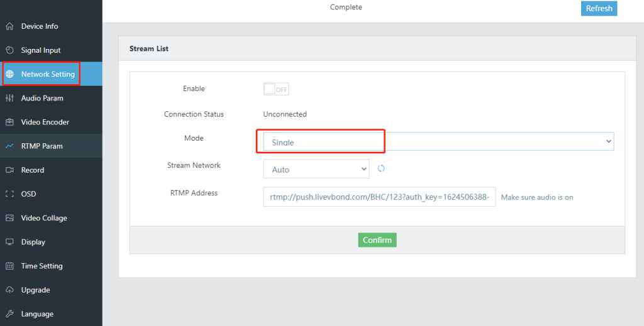This screenshot has height=326, width=644.
Task: Click the Video Encoder briefcase icon
Action: (x=9, y=122)
